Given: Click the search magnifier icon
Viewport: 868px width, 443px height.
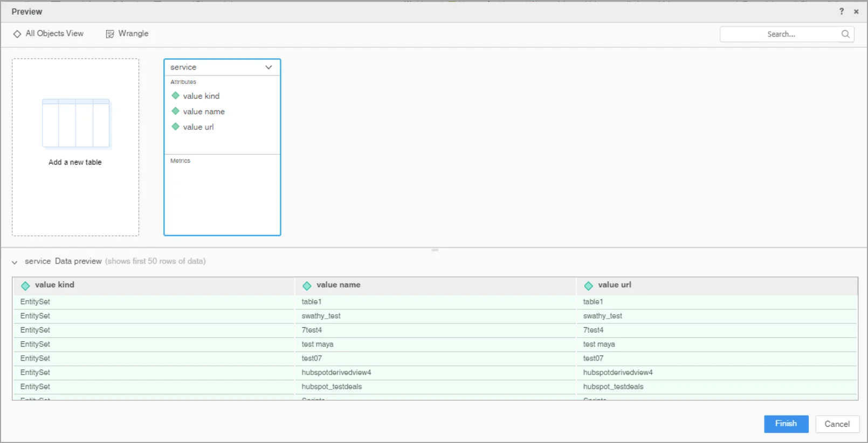Looking at the screenshot, I should click(845, 34).
